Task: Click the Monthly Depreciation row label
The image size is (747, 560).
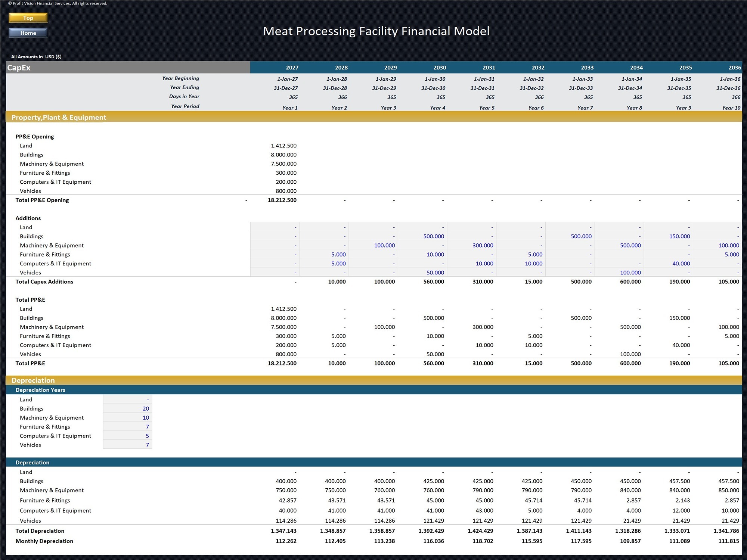Action: 44,541
